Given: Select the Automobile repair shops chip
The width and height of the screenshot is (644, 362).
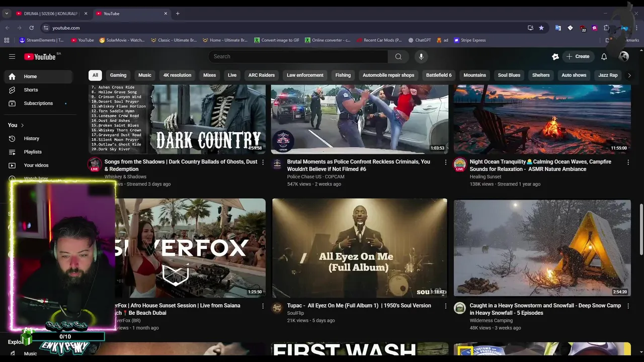Looking at the screenshot, I should pos(388,75).
